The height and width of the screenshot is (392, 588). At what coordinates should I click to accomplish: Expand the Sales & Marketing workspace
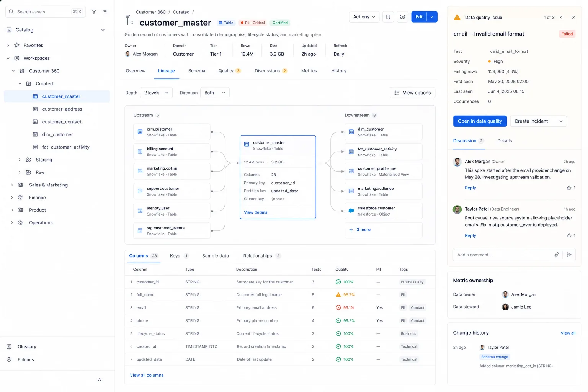[x=12, y=185]
